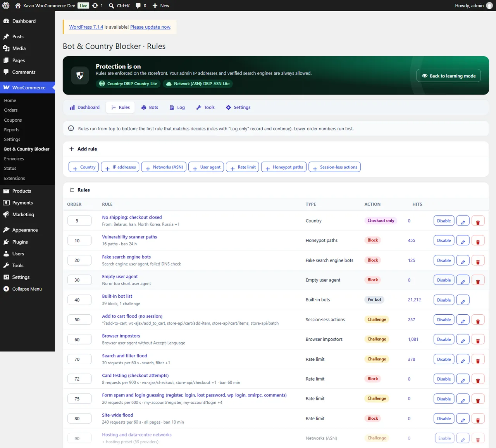496x448 pixels.
Task: Edit the 'No shipping: checkout closed' rule
Action: pyautogui.click(x=463, y=221)
